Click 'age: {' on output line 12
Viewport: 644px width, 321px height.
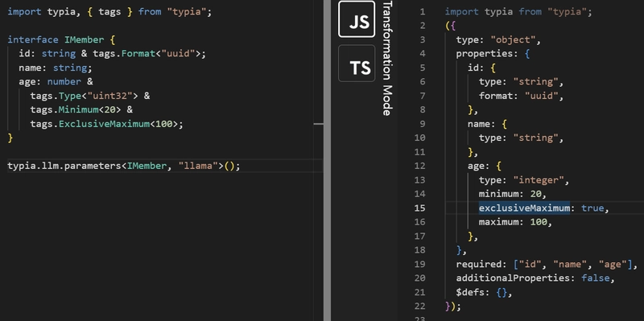tap(485, 166)
